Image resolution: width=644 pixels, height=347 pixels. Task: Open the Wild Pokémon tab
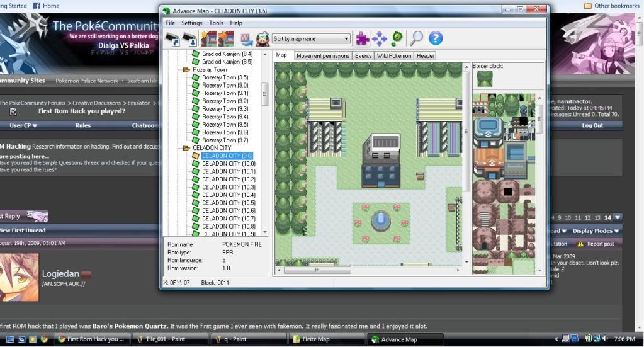(394, 55)
